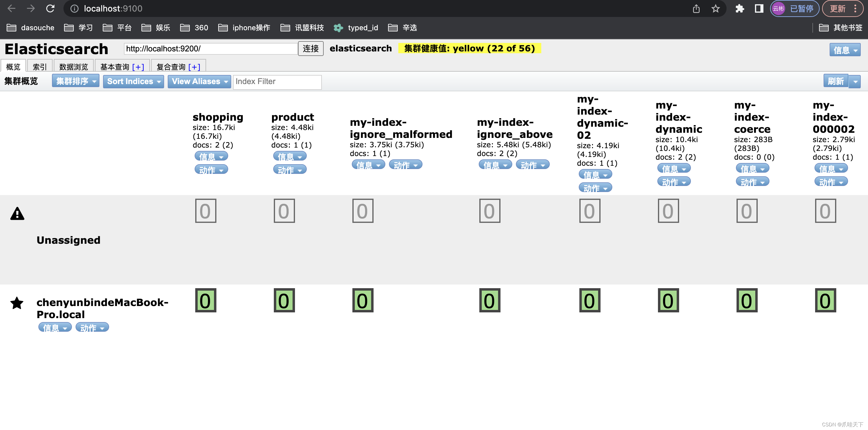
Task: Expand the 集群排序 dropdown
Action: (76, 81)
